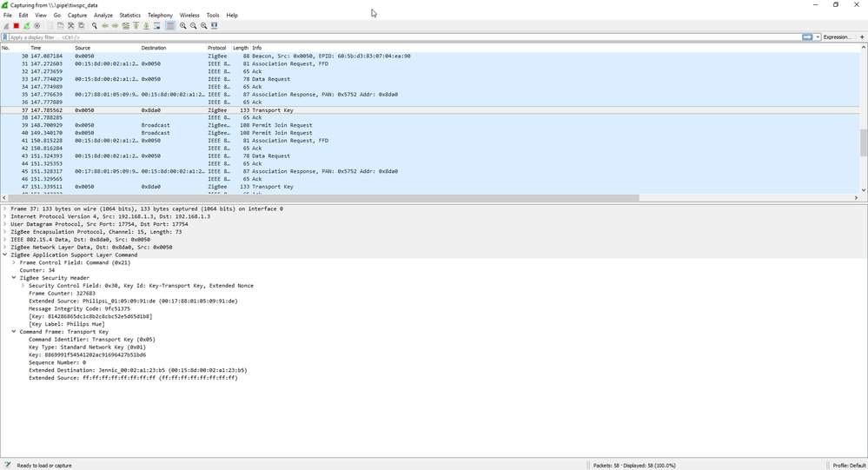Sort by the Protocol column header
This screenshot has height=470, width=868.
(x=219, y=48)
